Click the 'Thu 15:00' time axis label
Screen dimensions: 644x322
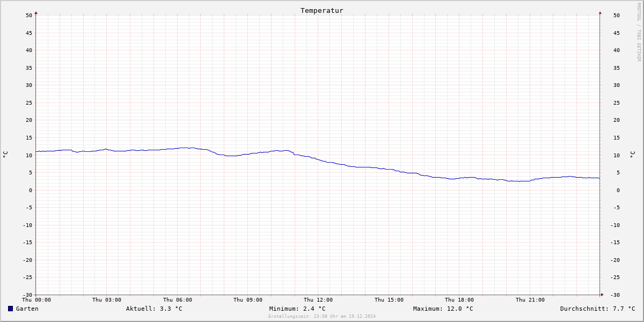pos(389,300)
